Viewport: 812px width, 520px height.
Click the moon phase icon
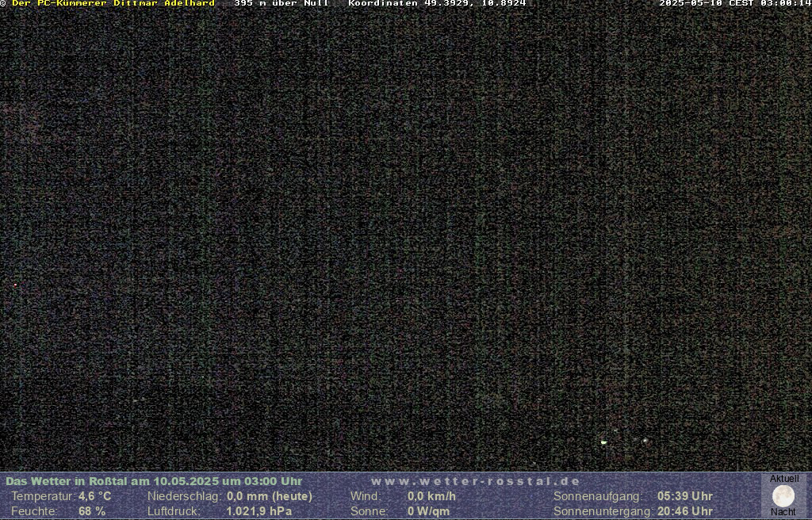[783, 495]
